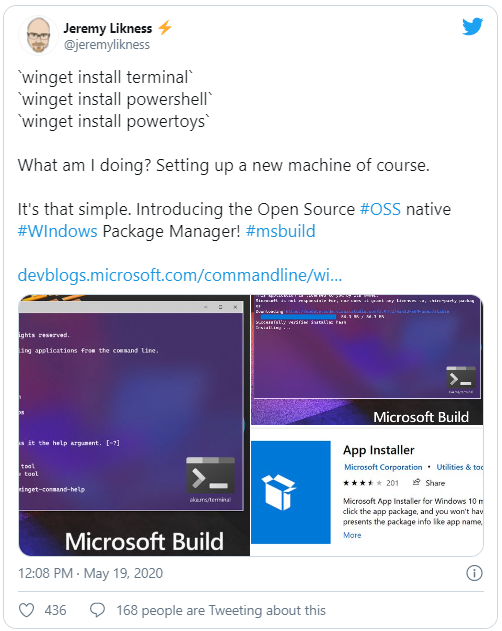Screen dimensions: 502x631
Task: Click the 12:08 PM May 19 timestamp
Action: 90,573
